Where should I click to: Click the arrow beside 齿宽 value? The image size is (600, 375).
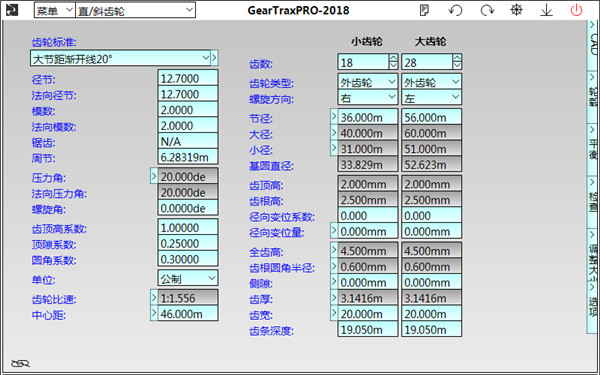tap(334, 313)
